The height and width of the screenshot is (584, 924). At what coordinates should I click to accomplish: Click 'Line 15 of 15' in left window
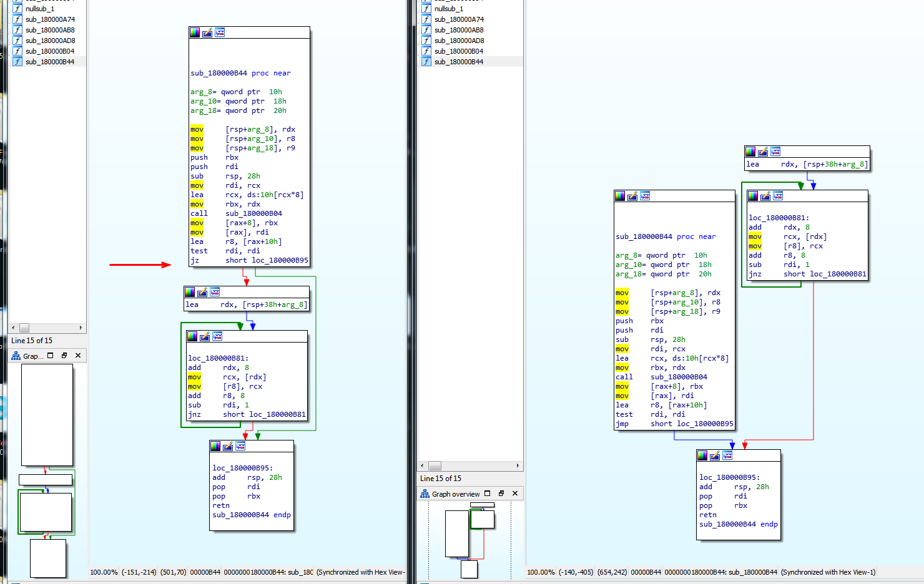[x=32, y=341]
